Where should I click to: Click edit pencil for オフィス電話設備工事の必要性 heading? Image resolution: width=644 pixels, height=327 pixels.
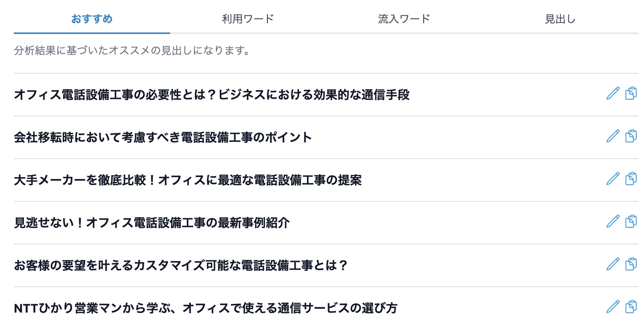(x=613, y=93)
